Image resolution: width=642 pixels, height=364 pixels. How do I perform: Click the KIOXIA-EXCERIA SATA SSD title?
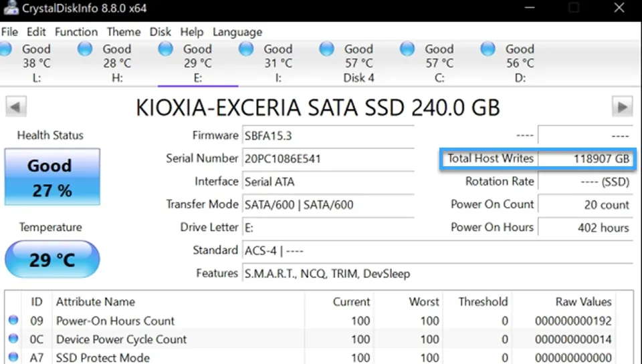click(x=318, y=108)
